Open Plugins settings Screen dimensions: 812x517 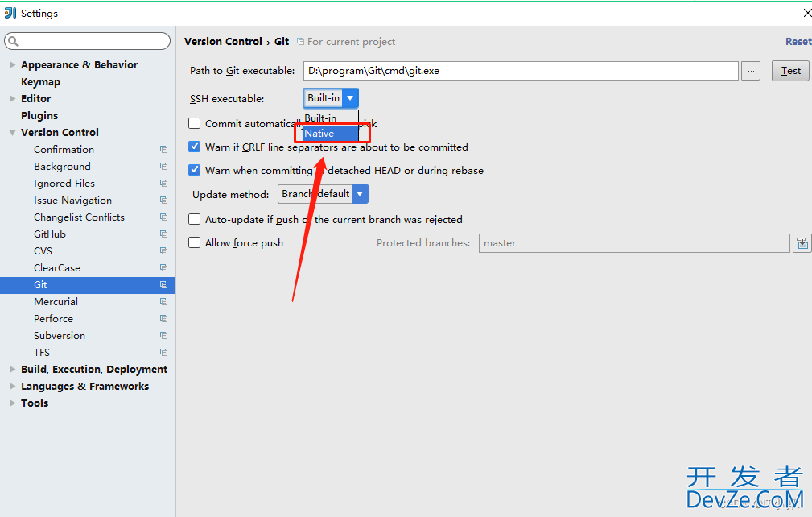[39, 115]
